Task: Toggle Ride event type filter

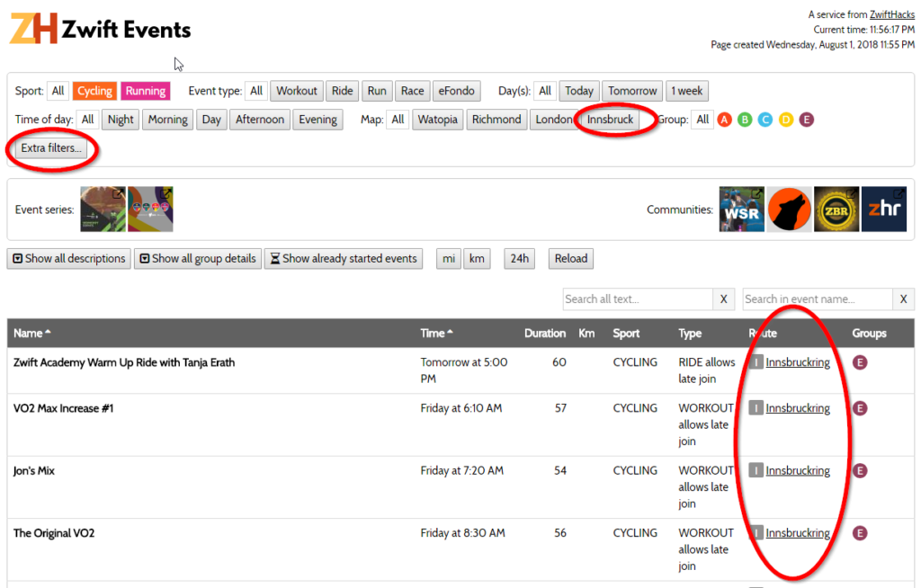Action: [x=343, y=91]
